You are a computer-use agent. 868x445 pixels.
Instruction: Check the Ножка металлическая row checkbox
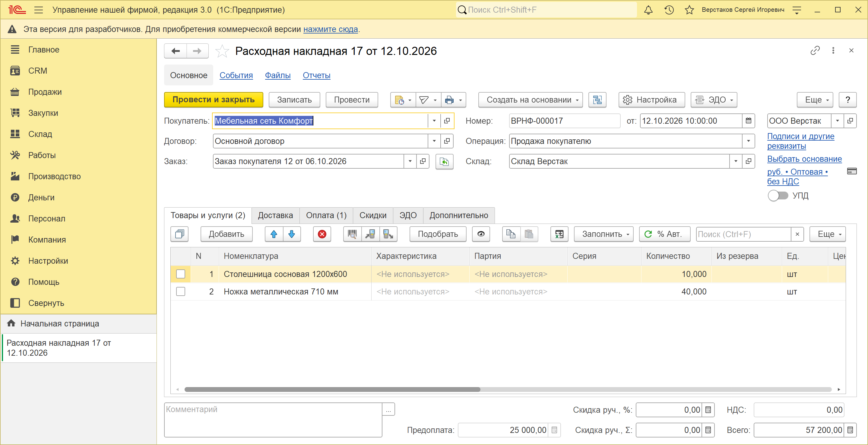click(x=181, y=291)
